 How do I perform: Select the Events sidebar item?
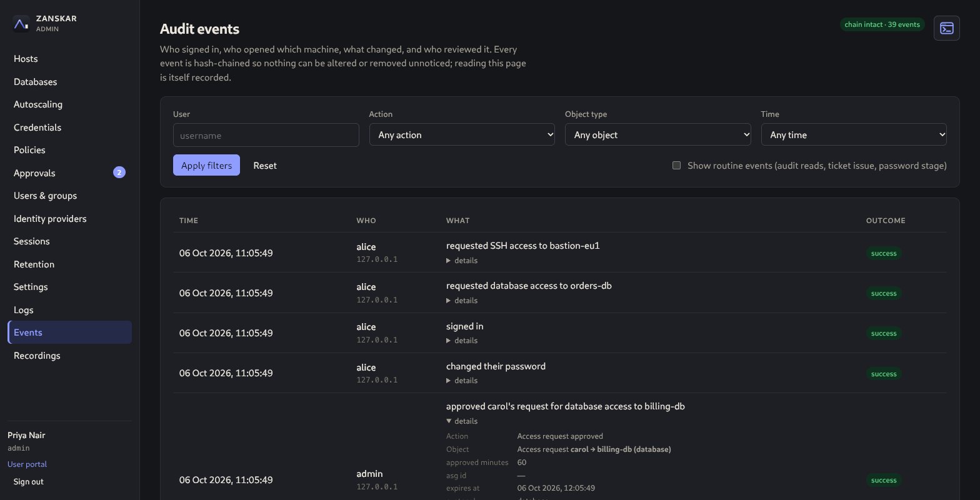69,332
